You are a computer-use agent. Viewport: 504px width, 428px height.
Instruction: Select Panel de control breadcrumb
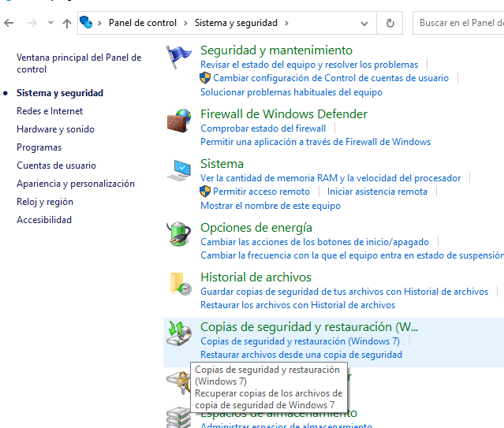(143, 23)
